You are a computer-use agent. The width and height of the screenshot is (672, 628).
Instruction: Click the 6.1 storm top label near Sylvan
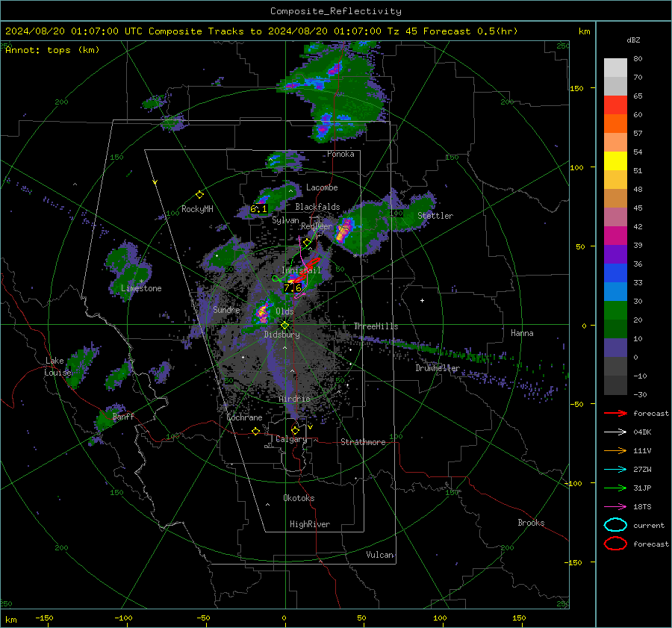tap(258, 209)
